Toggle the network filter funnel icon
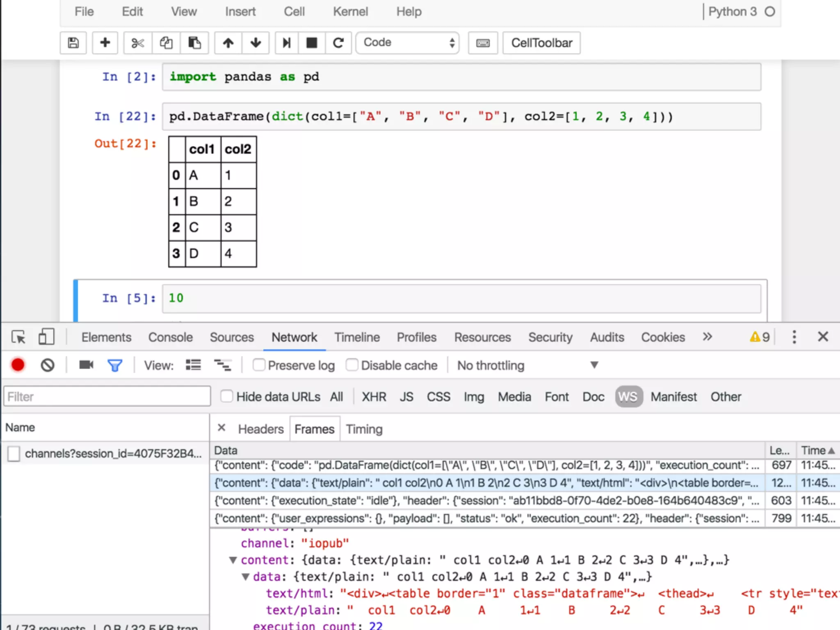Viewport: 840px width, 630px height. (115, 365)
